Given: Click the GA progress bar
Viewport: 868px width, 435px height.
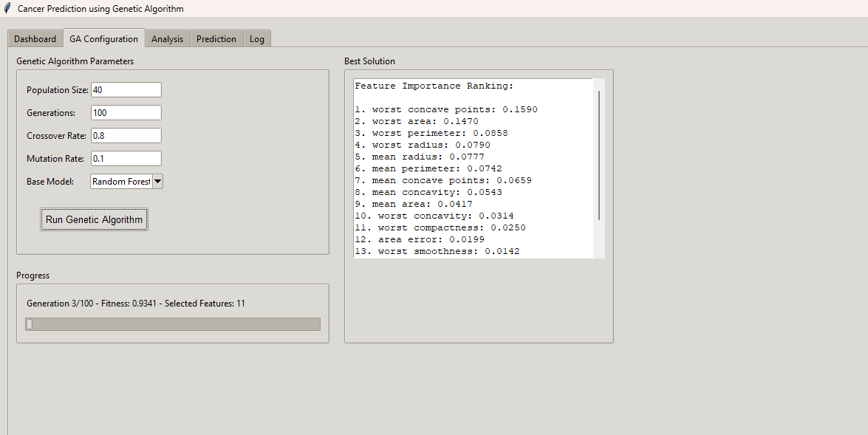Looking at the screenshot, I should tap(173, 324).
